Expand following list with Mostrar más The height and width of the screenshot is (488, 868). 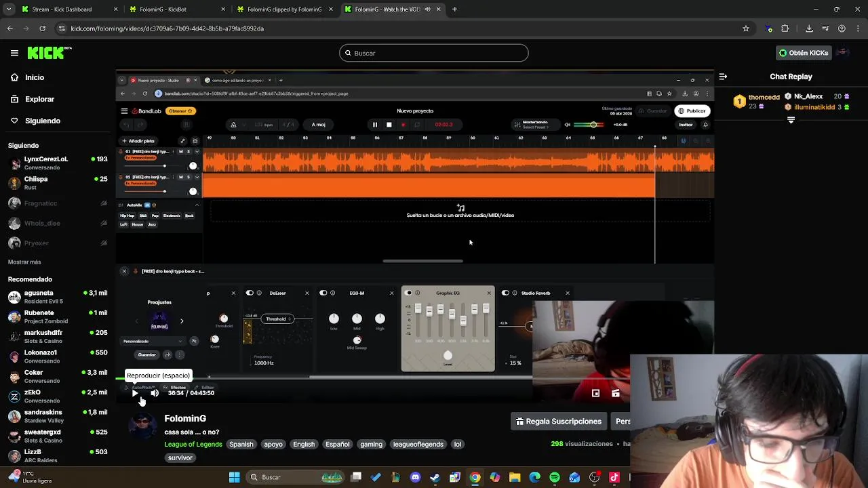24,262
